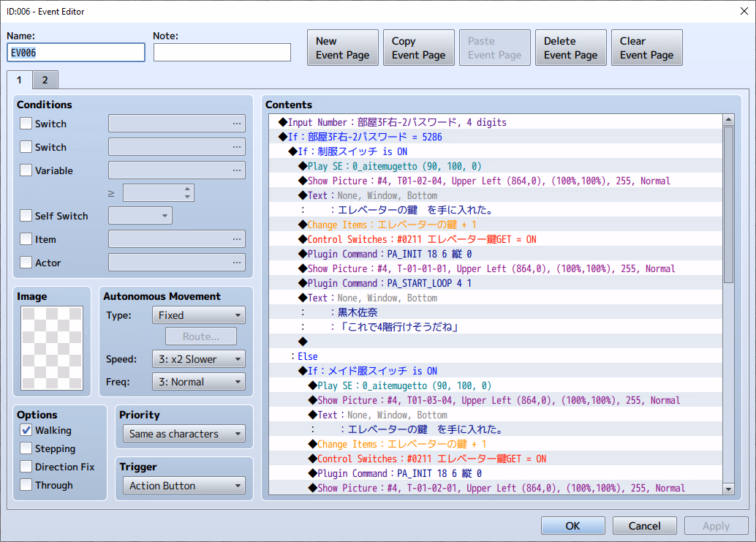Enable the Self Switch condition checkbox

(x=26, y=216)
